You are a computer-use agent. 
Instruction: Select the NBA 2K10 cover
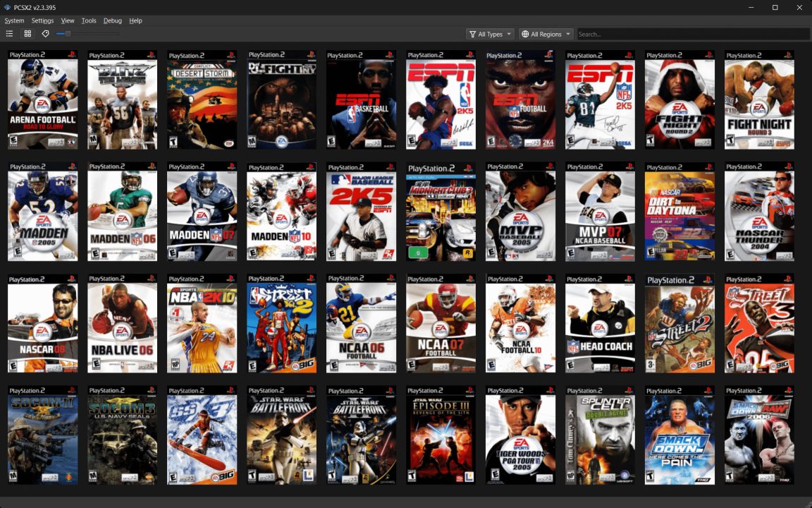click(202, 323)
